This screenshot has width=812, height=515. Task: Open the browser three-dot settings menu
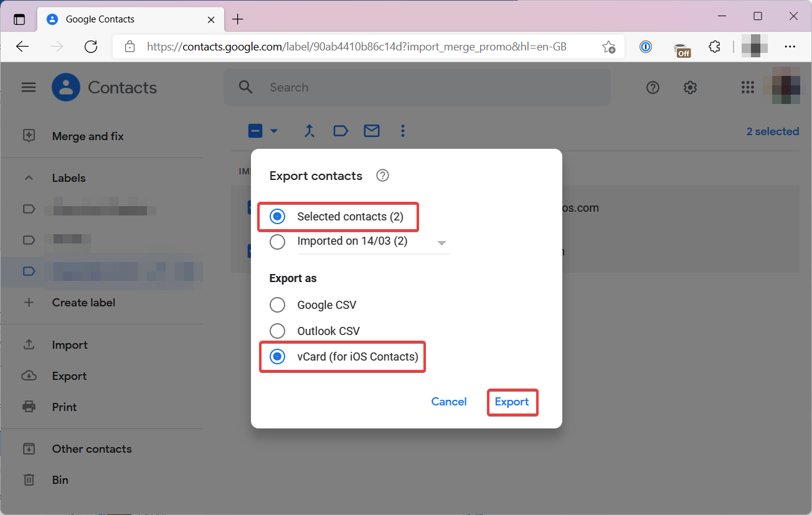pos(790,47)
